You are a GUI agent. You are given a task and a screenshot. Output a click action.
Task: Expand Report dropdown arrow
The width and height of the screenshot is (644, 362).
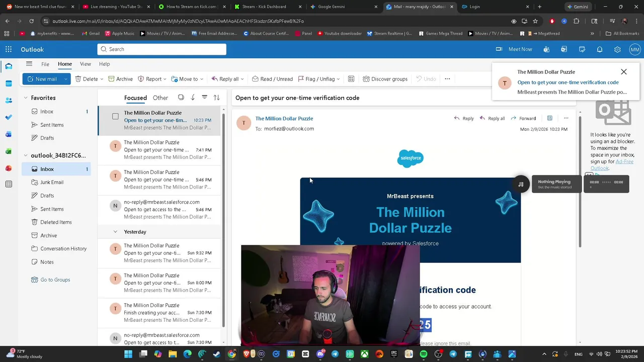pyautogui.click(x=165, y=79)
